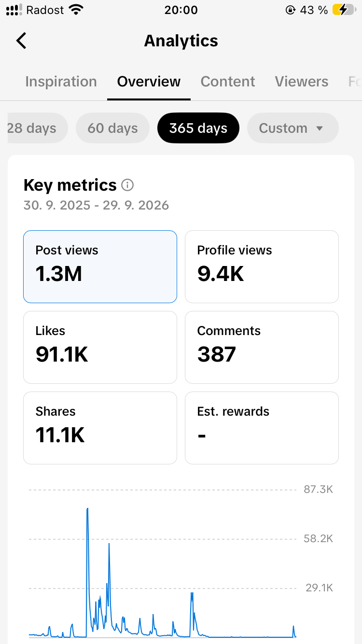Select the 60 days range
The width and height of the screenshot is (362, 644).
click(x=112, y=128)
